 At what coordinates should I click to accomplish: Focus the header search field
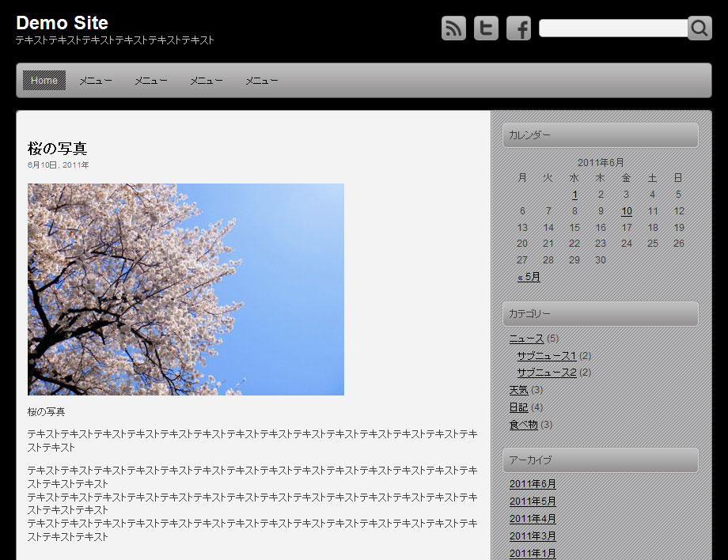pos(613,28)
